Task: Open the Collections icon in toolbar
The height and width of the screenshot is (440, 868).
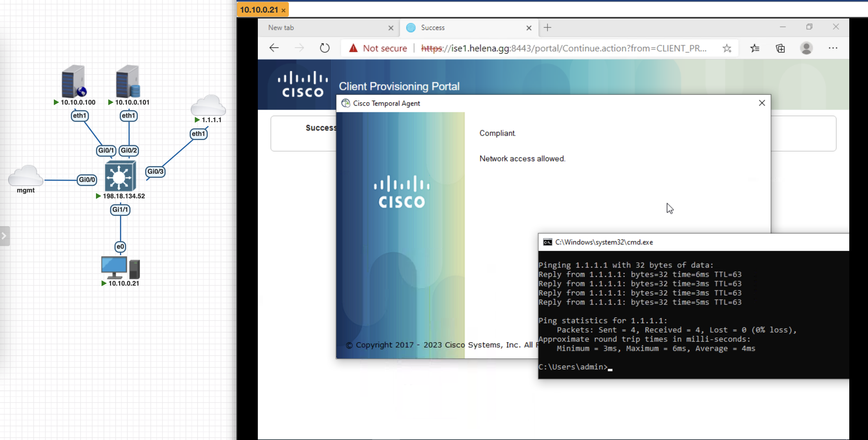Action: [780, 48]
